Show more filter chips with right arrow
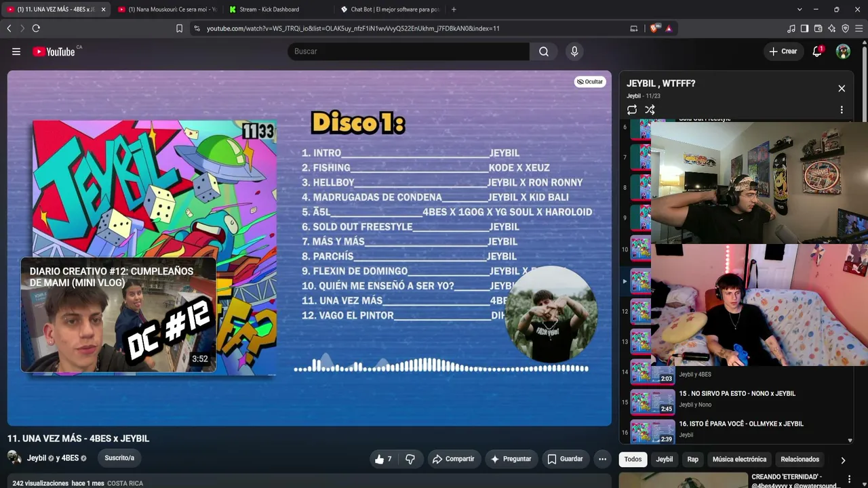The image size is (868, 488). click(x=843, y=460)
